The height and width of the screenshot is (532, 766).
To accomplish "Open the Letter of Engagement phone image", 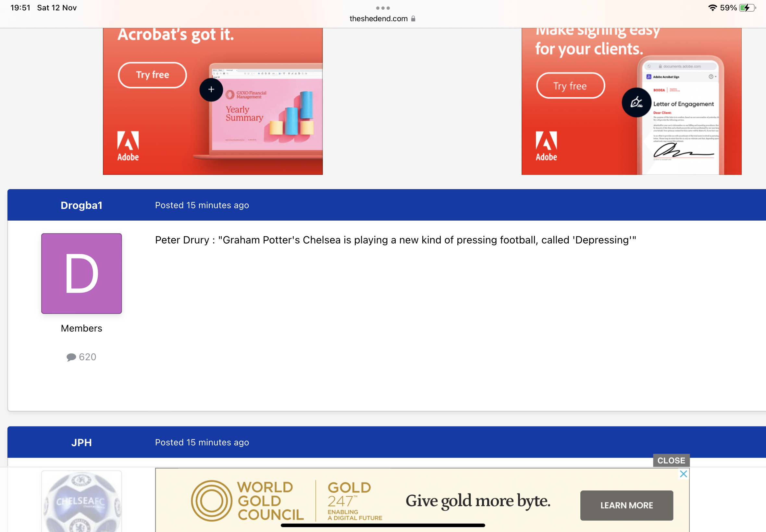I will pos(680,115).
